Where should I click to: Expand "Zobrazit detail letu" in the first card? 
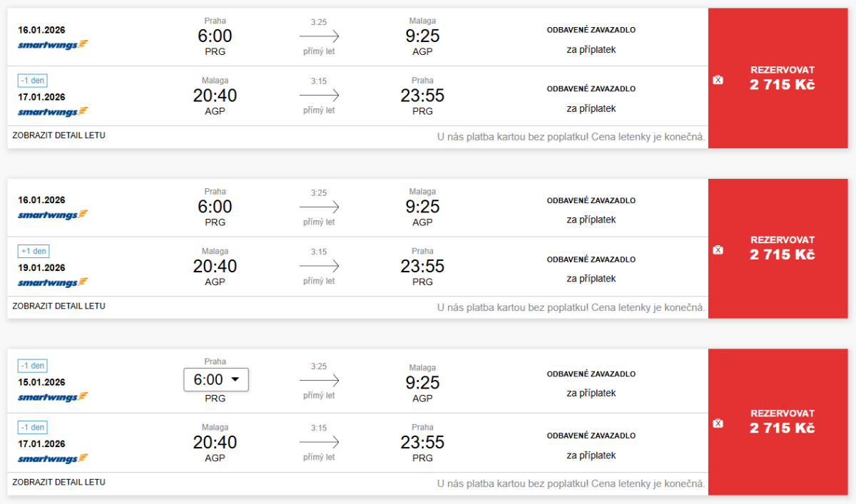pyautogui.click(x=58, y=135)
